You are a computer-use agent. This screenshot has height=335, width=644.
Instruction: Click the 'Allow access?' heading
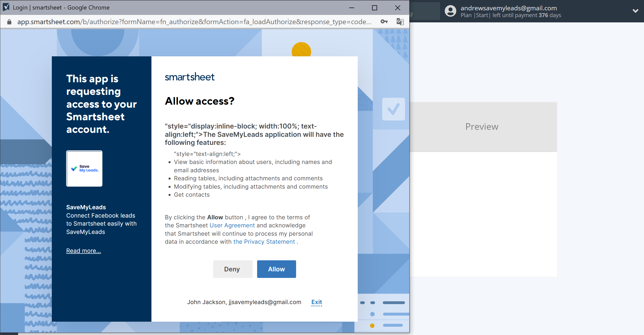[199, 101]
